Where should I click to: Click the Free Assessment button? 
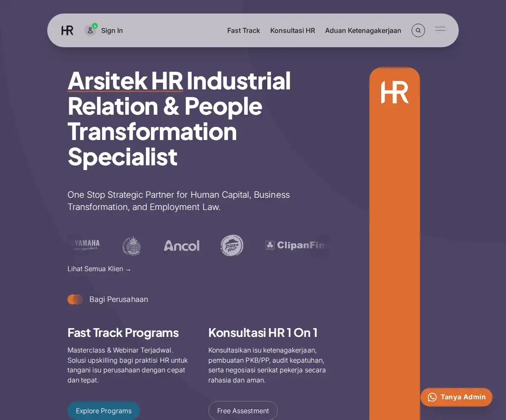[x=243, y=411]
